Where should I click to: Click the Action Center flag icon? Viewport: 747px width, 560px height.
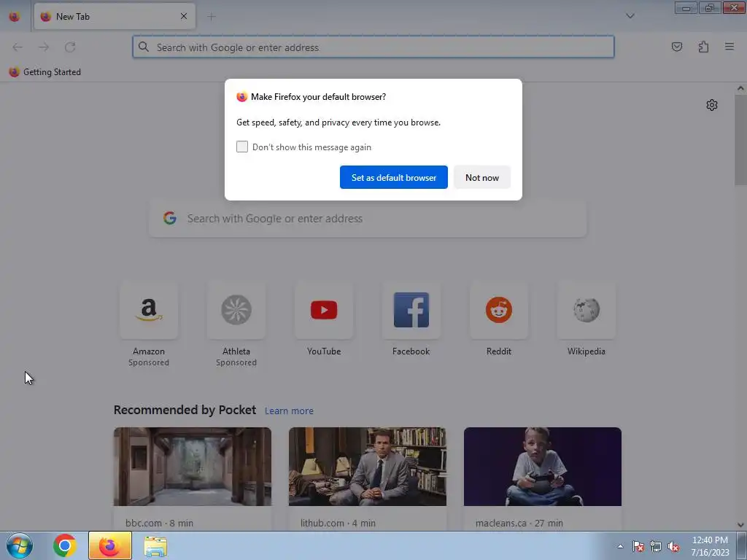[x=638, y=546]
